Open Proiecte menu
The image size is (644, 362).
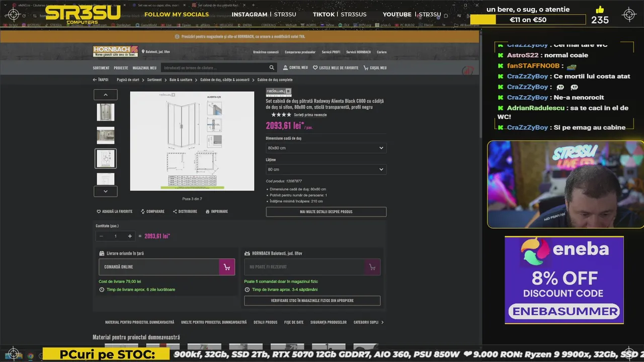coord(121,68)
